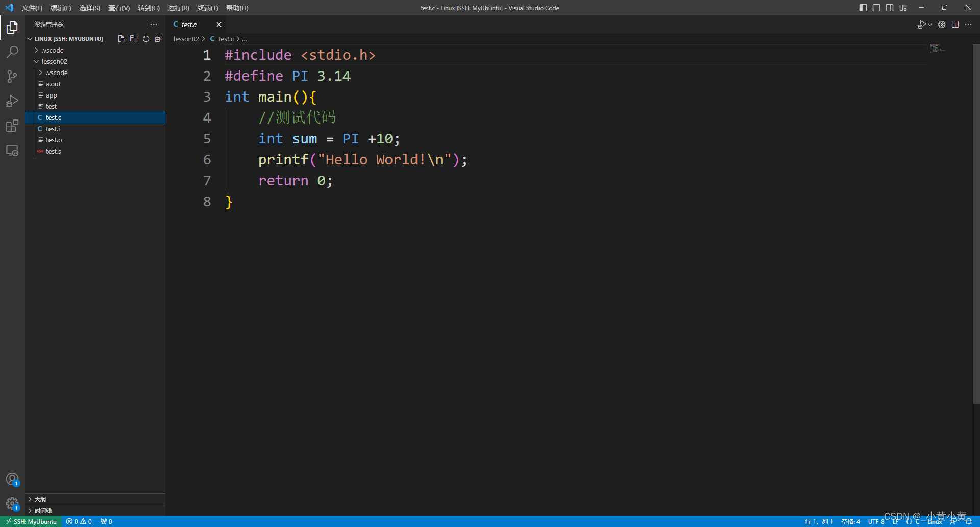Open the app file in explorer
The height and width of the screenshot is (527, 980).
[x=95, y=95]
